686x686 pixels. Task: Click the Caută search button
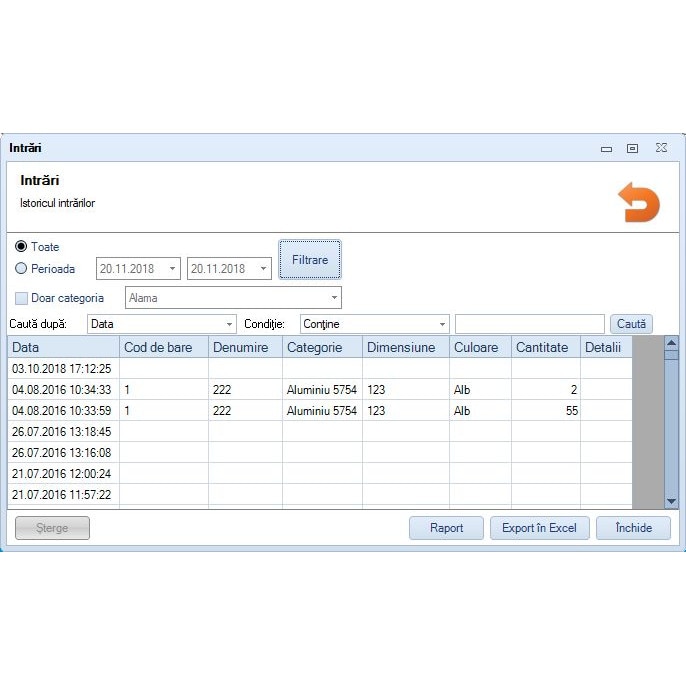(x=631, y=324)
